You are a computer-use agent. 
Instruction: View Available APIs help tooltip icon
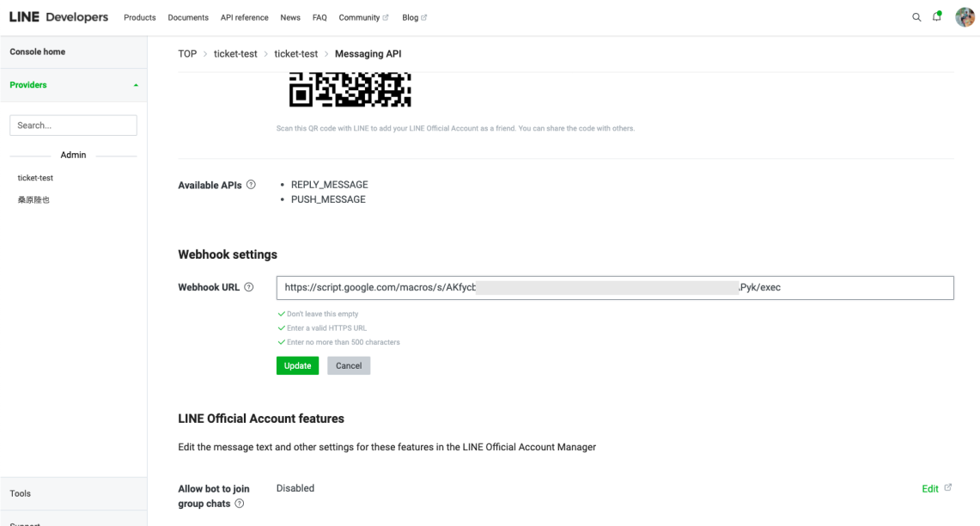249,184
